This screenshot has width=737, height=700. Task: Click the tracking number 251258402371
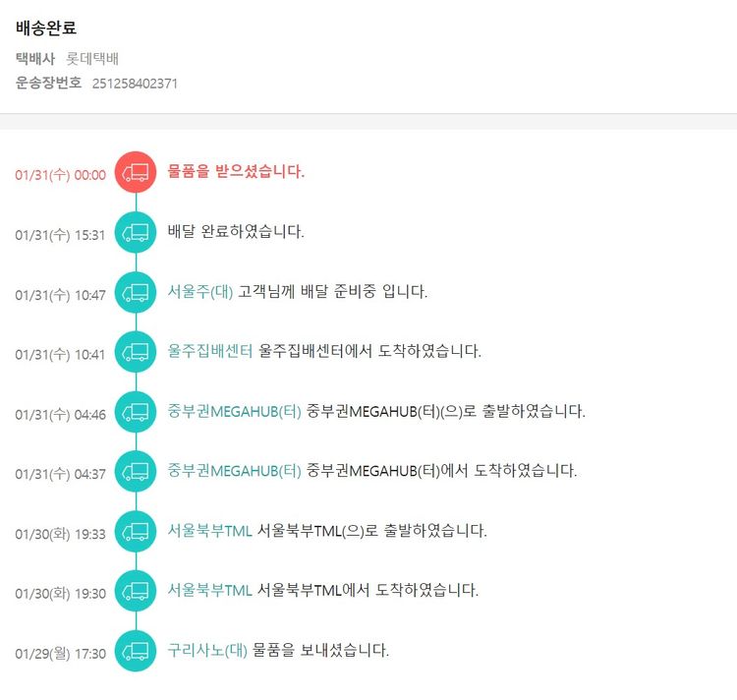(x=135, y=84)
